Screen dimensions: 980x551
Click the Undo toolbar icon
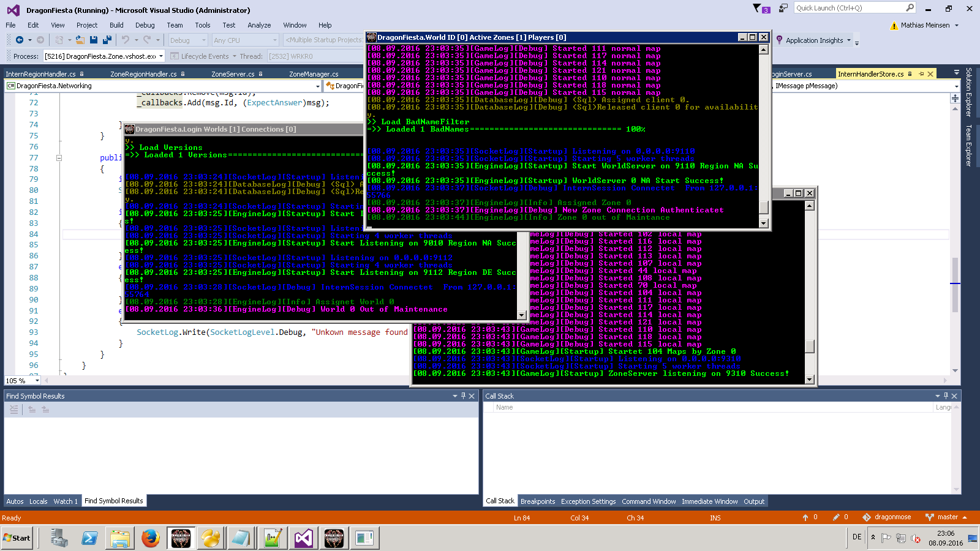click(125, 40)
